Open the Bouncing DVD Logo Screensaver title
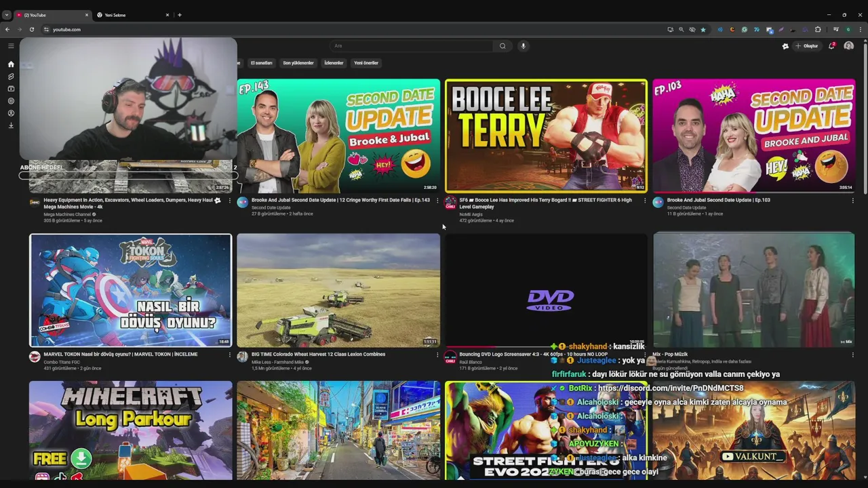 click(x=533, y=354)
